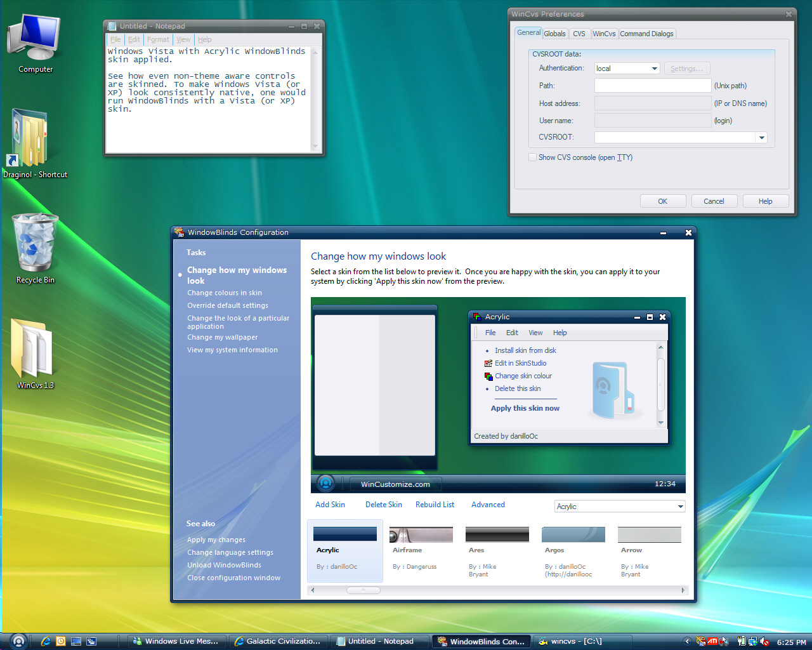812x650 pixels.
Task: Click the orange quick launch icon
Action: pos(61,641)
